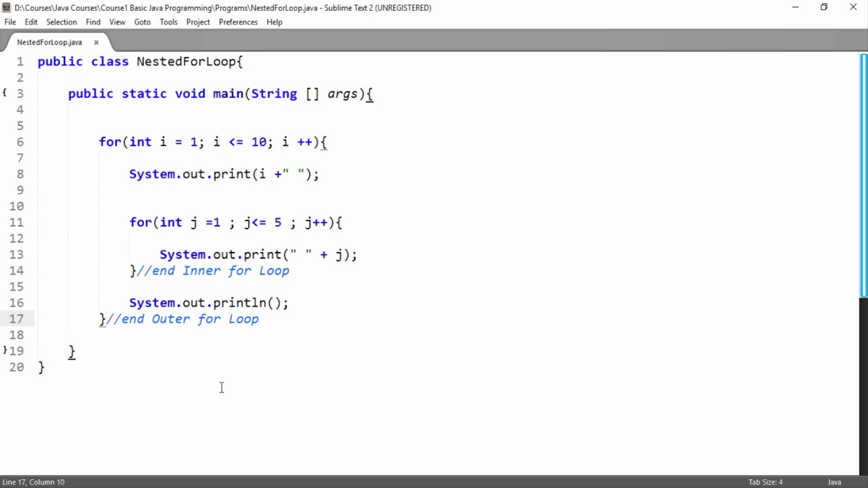Click line number 17 in the gutter
This screenshot has width=868, height=488.
point(16,319)
